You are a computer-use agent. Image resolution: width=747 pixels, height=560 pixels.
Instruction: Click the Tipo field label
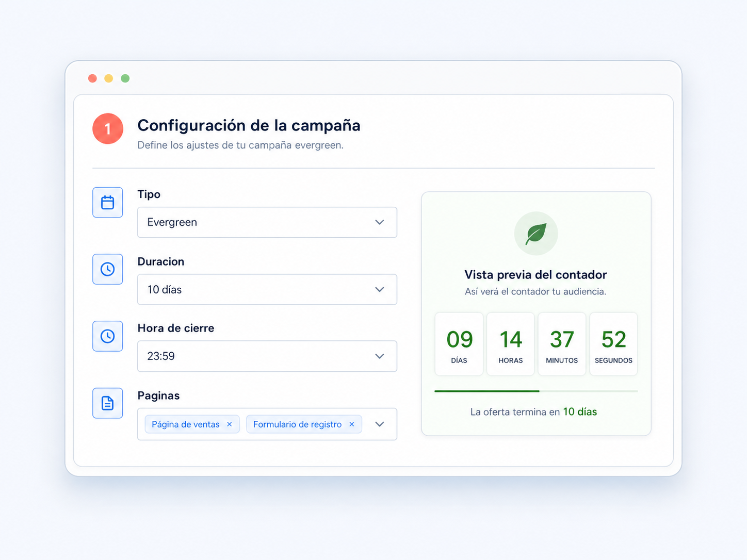[149, 194]
